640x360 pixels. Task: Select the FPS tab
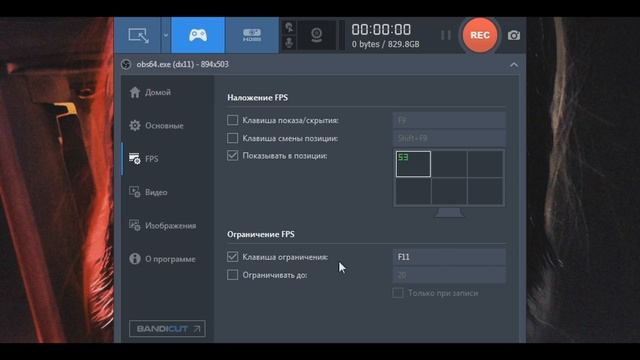[x=167, y=159]
